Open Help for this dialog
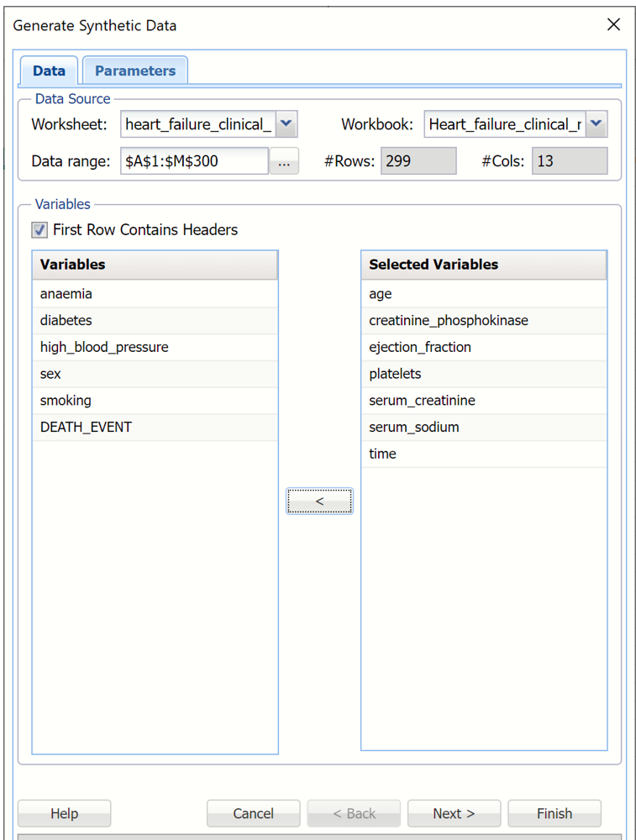 [64, 813]
